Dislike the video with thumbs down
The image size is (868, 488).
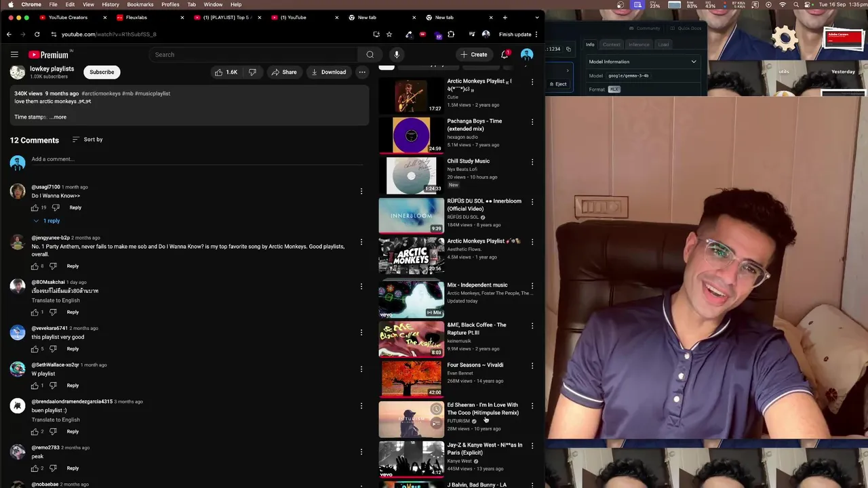pos(252,72)
